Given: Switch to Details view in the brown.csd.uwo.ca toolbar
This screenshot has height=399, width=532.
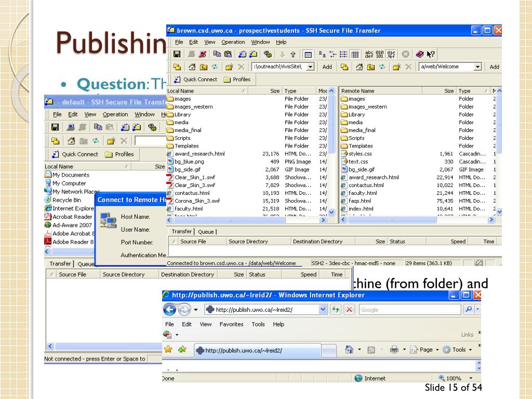Looking at the screenshot, I should click(354, 54).
